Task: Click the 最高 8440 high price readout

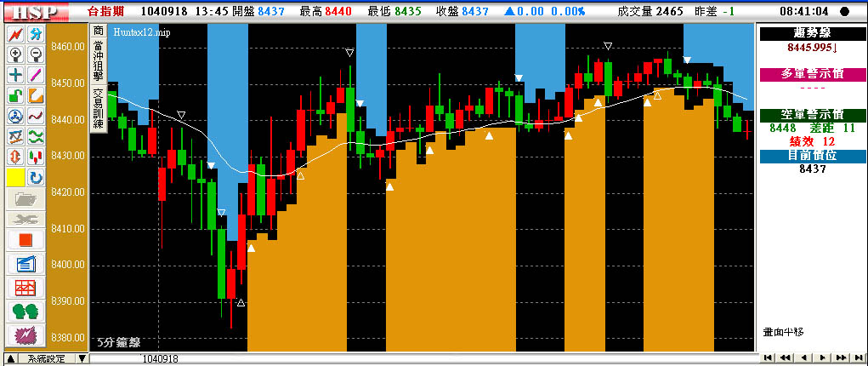Action: [326, 11]
